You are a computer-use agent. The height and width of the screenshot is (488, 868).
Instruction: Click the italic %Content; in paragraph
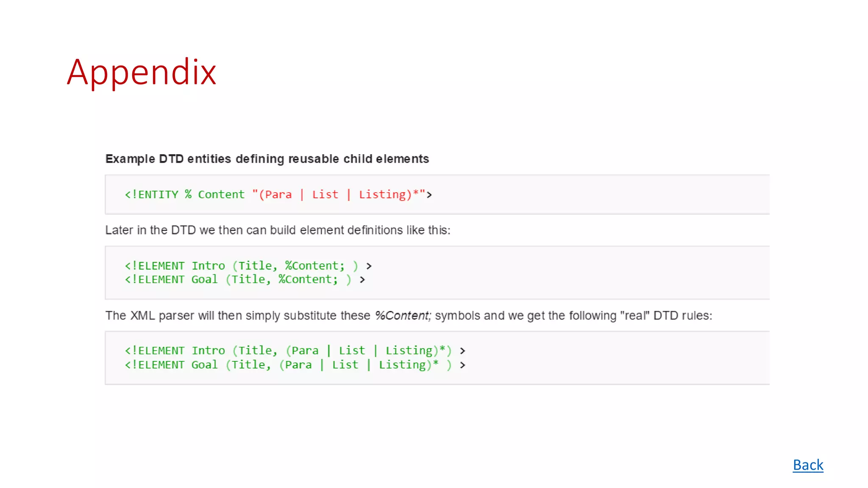(x=403, y=316)
